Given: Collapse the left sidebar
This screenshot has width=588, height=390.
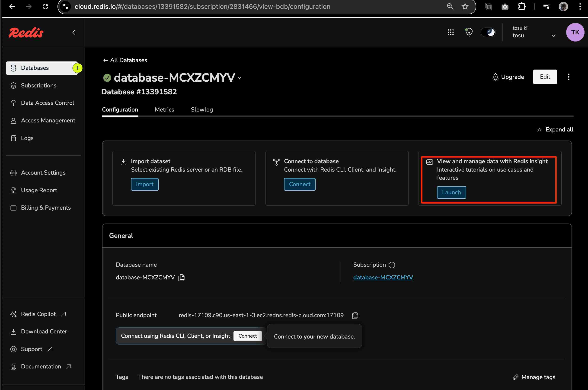Looking at the screenshot, I should click(x=74, y=32).
